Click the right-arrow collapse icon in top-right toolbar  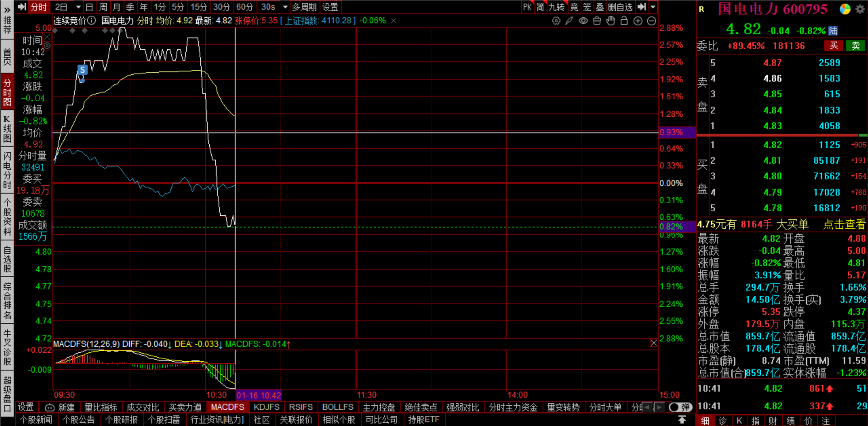642,7
